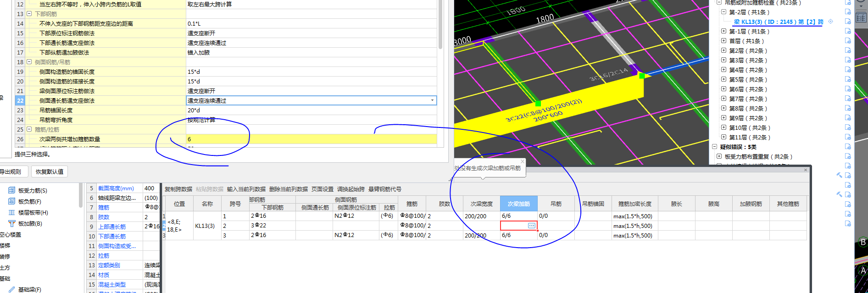Open the 梁 KL13(3) ID:2145 link
This screenshot has width=868, height=293.
(779, 22)
